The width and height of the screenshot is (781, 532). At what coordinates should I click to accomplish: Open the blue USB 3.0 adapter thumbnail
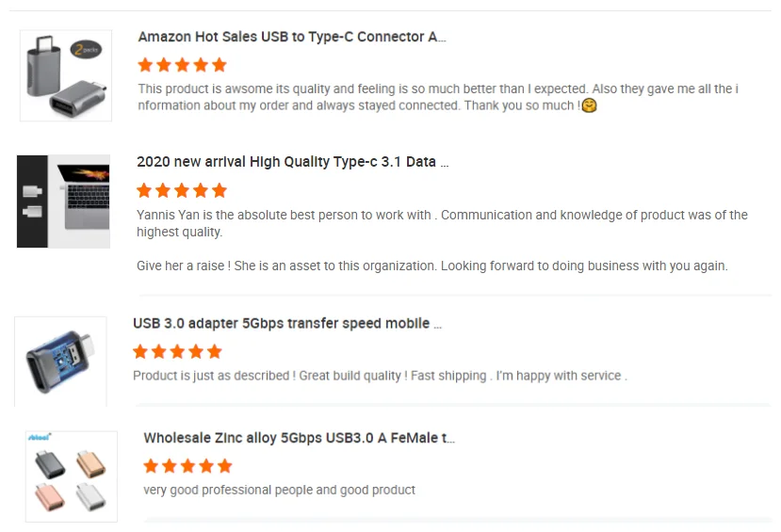tap(60, 362)
